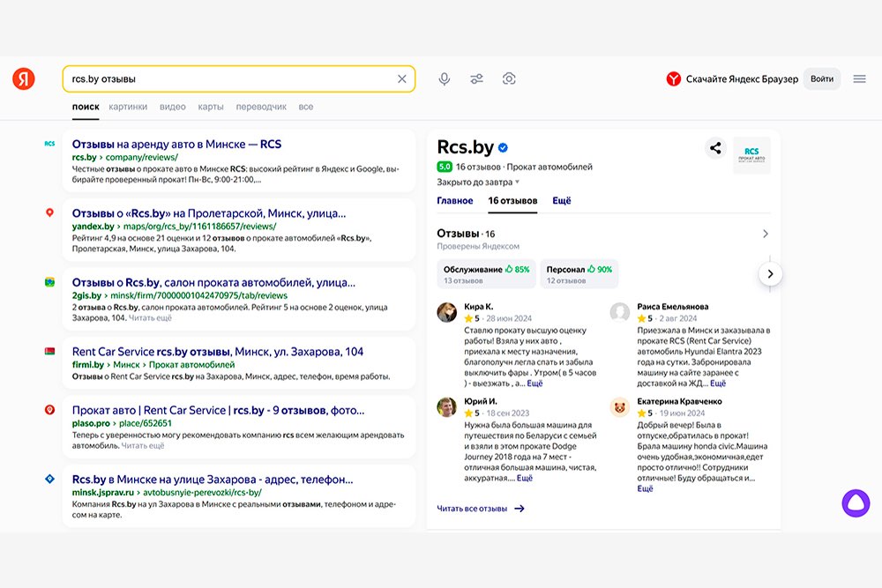Filter reviews by 'Обслуживание' 85% chip

[486, 273]
